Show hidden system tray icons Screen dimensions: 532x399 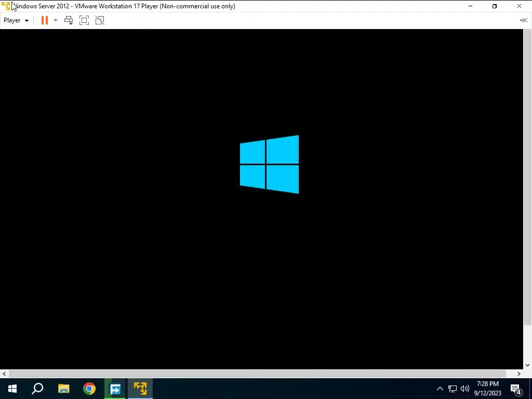click(x=440, y=389)
